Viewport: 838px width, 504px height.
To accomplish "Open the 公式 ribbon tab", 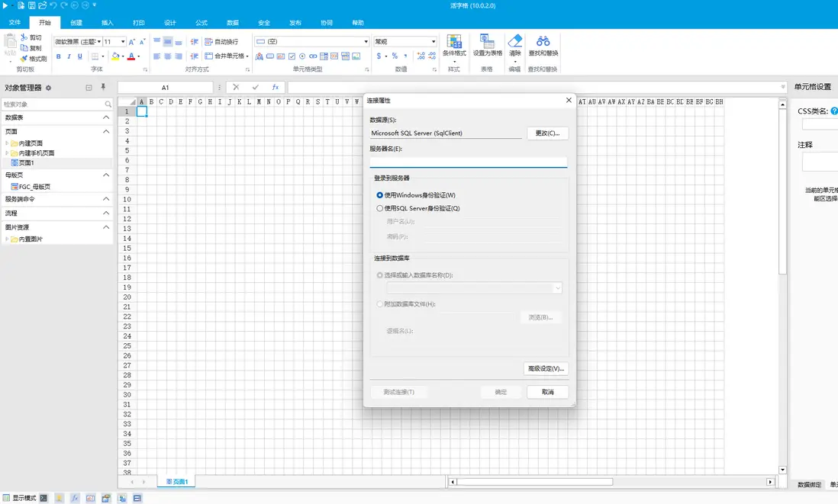I will click(x=201, y=23).
